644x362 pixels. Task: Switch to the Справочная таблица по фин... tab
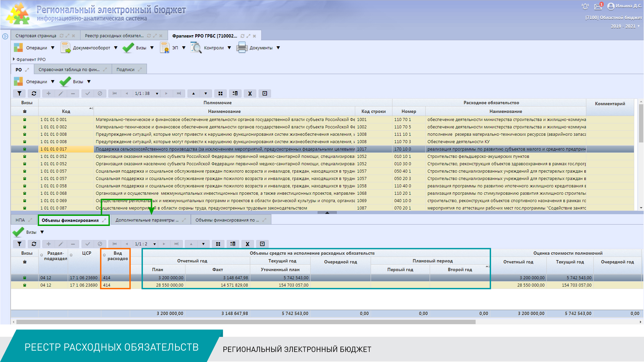(69, 70)
